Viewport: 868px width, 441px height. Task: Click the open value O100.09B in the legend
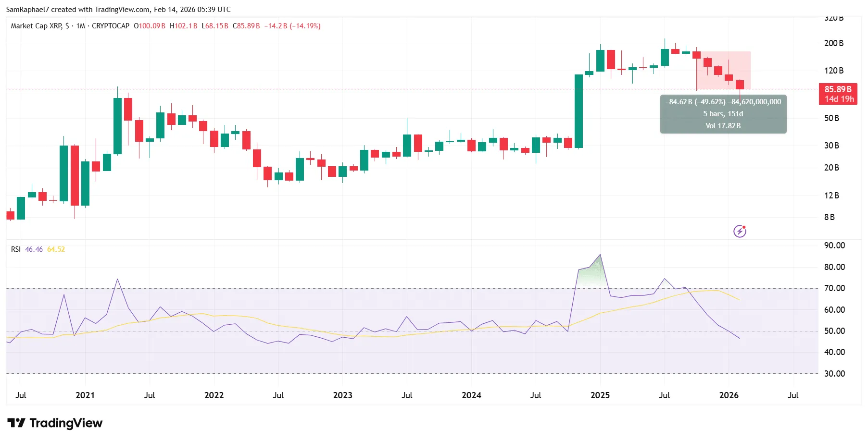150,25
